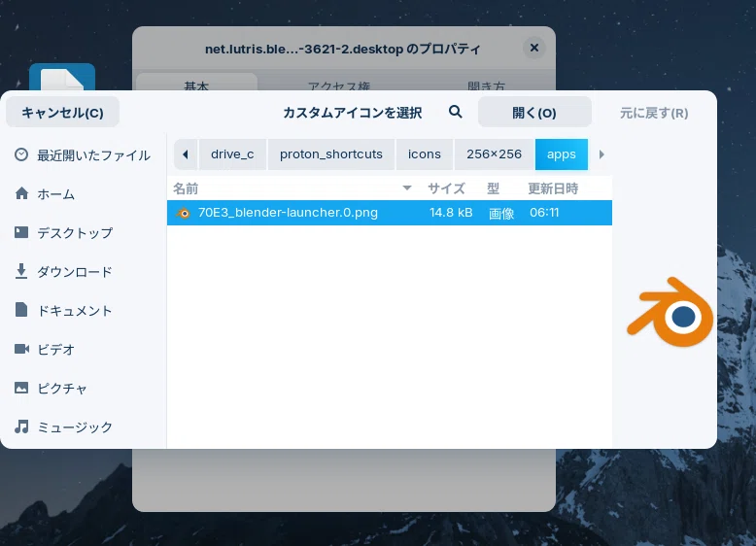Open the Documents folder in the sidebar
The image size is (756, 546).
click(83, 310)
